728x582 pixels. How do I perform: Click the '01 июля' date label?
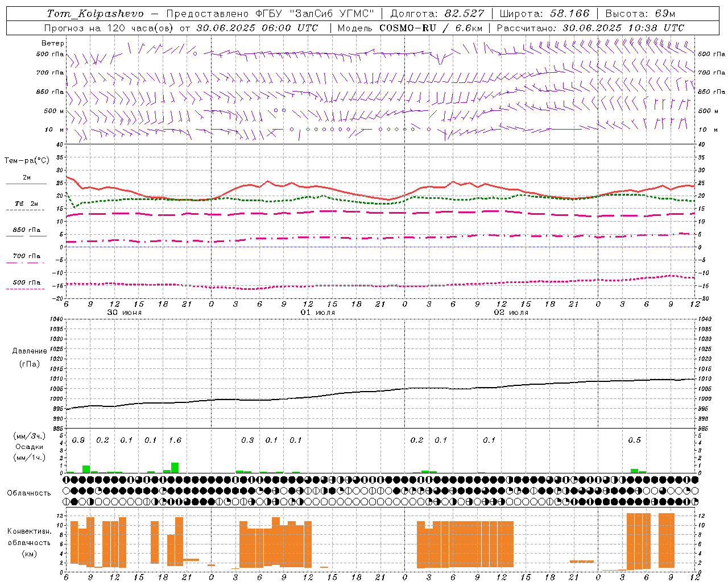click(318, 313)
